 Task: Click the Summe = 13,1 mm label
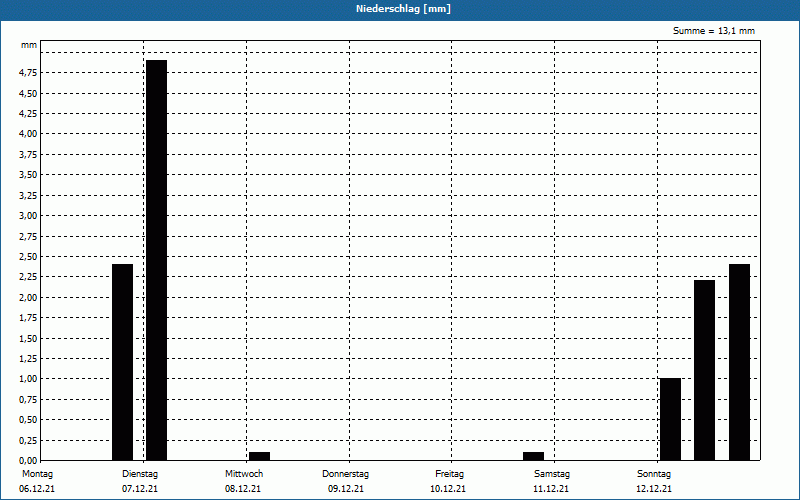pos(714,31)
